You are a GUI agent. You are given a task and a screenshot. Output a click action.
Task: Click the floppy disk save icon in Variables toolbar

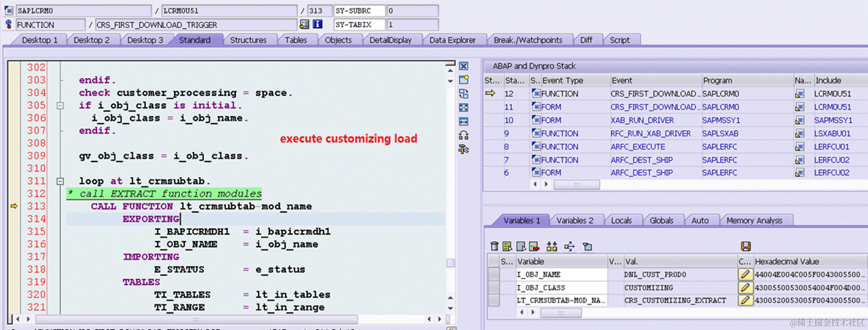[x=745, y=246]
